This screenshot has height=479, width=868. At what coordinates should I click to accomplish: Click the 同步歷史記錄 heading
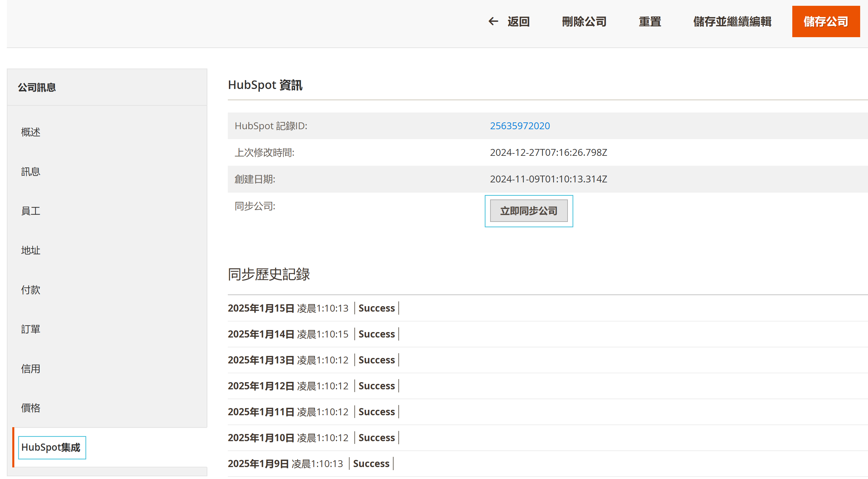tap(269, 274)
